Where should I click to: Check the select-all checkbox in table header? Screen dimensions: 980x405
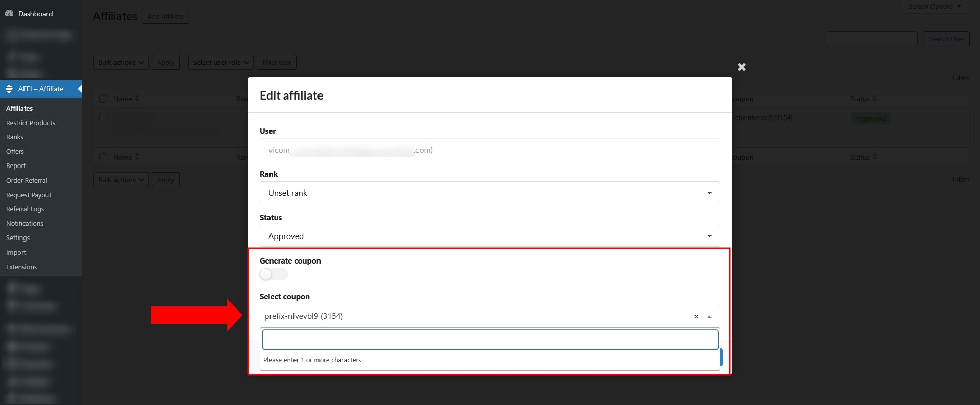[x=103, y=99]
